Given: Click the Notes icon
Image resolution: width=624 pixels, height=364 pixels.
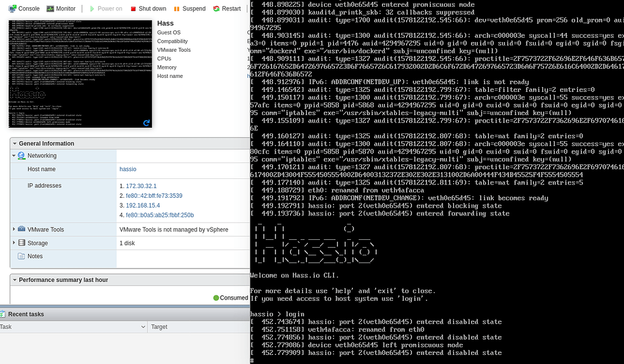Looking at the screenshot, I should pyautogui.click(x=21, y=256).
